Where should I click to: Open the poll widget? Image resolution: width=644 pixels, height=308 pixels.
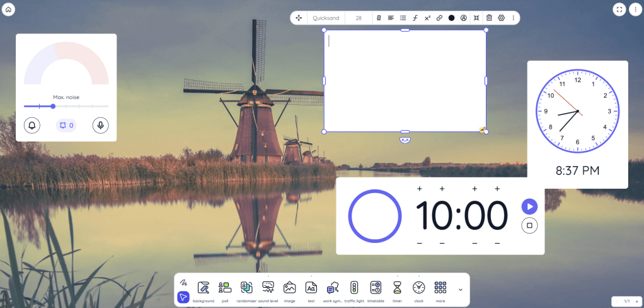click(x=225, y=288)
